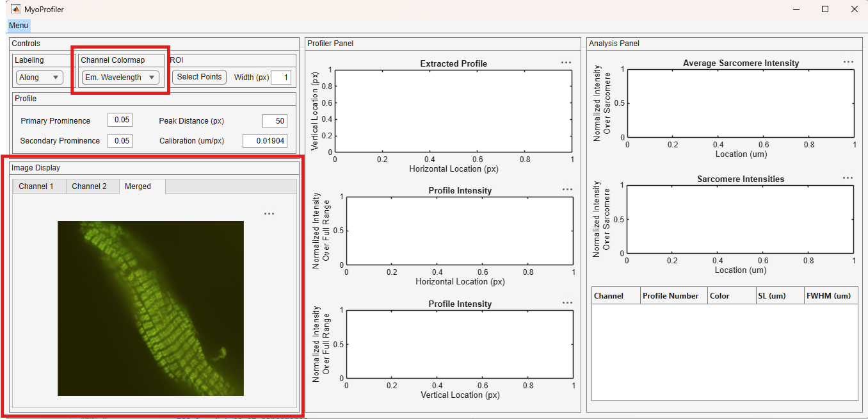Click the Select Points button
Screen dimensions: 868x419
199,77
